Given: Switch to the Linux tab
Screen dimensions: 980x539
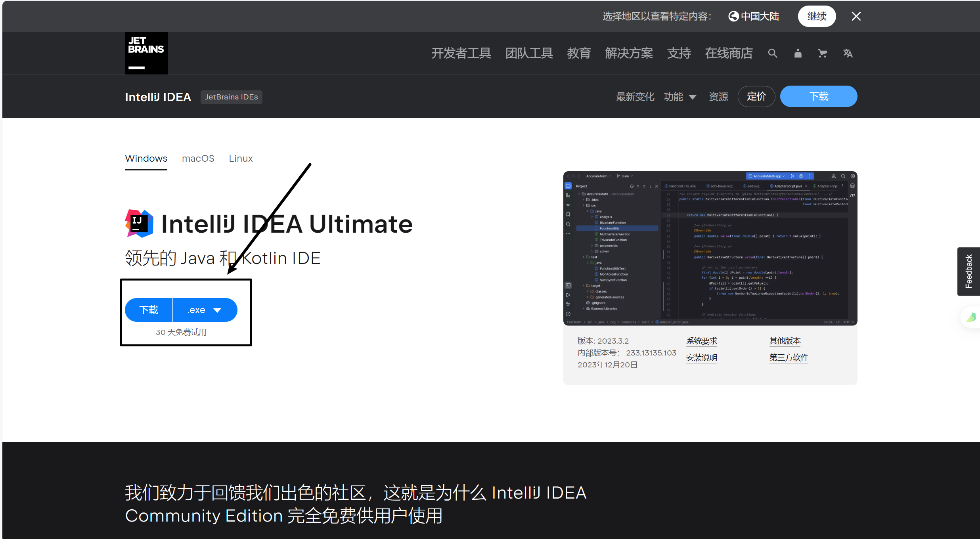Looking at the screenshot, I should [x=241, y=159].
